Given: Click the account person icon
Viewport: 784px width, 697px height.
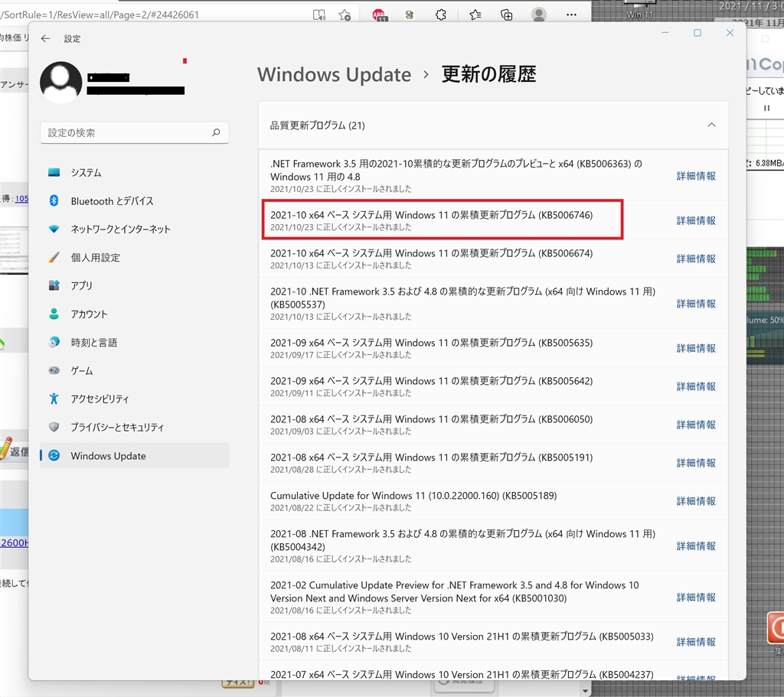Looking at the screenshot, I should tap(54, 314).
